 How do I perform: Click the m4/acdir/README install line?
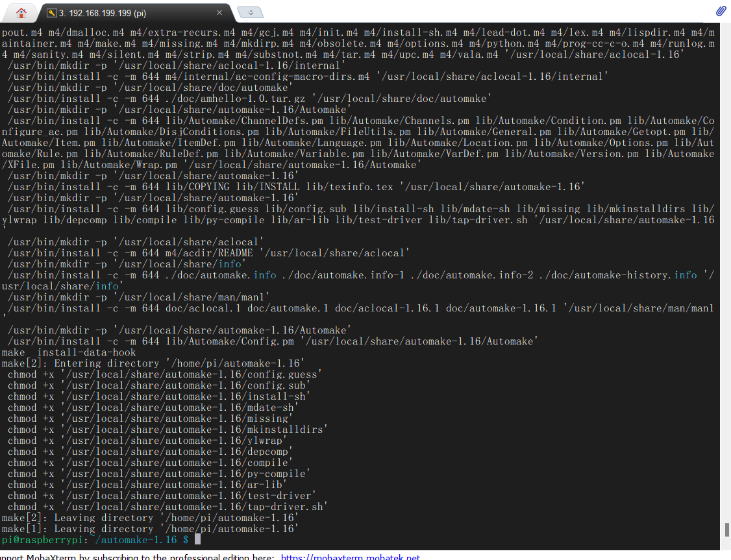coord(208,253)
